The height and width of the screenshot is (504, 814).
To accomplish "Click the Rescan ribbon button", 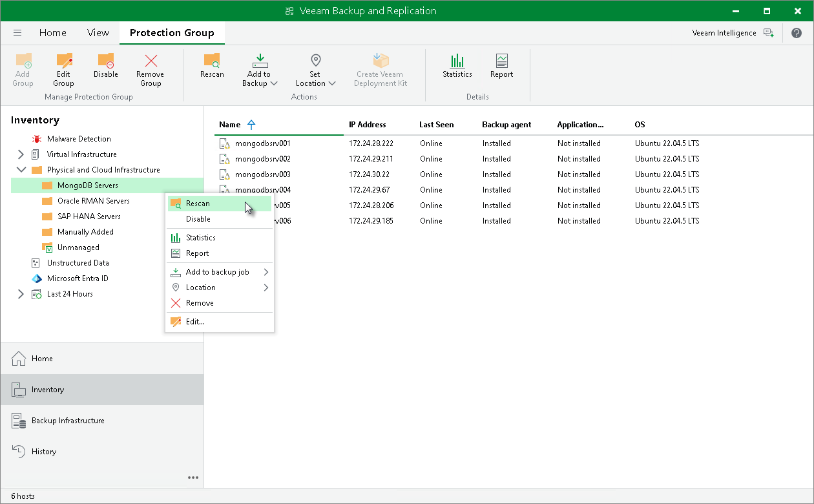I will [x=212, y=66].
